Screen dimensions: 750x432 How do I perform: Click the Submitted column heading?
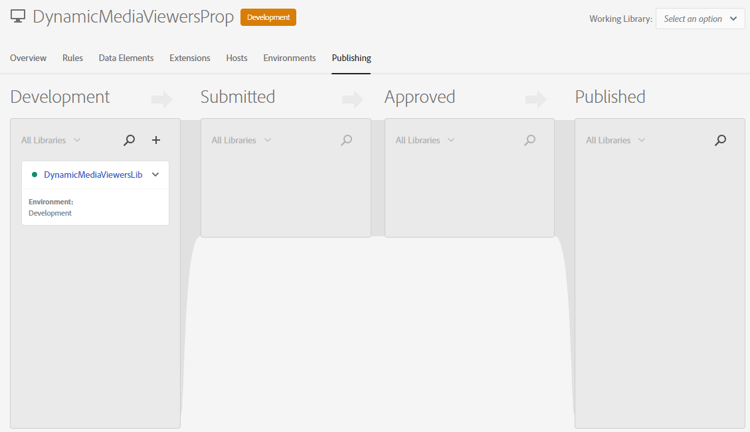pyautogui.click(x=238, y=97)
